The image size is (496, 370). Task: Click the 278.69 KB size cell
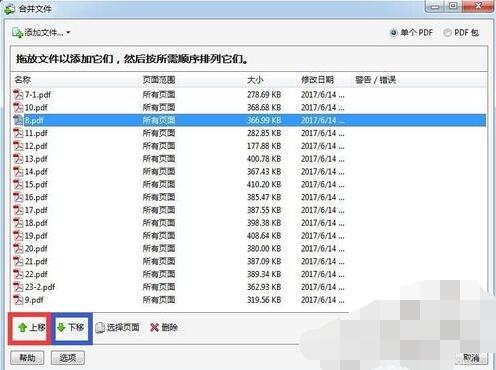pyautogui.click(x=264, y=95)
